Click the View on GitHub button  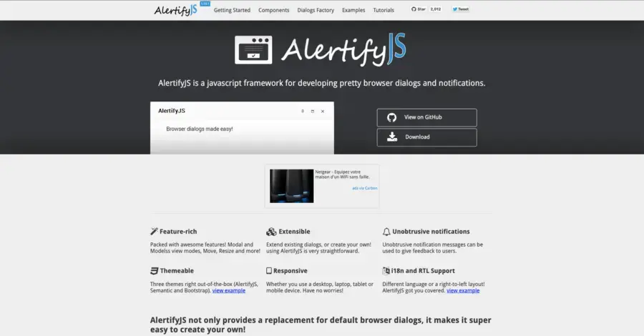click(x=426, y=118)
